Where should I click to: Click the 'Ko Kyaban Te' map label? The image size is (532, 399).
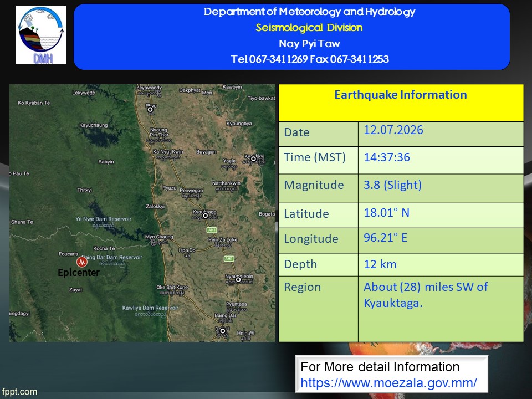34,103
